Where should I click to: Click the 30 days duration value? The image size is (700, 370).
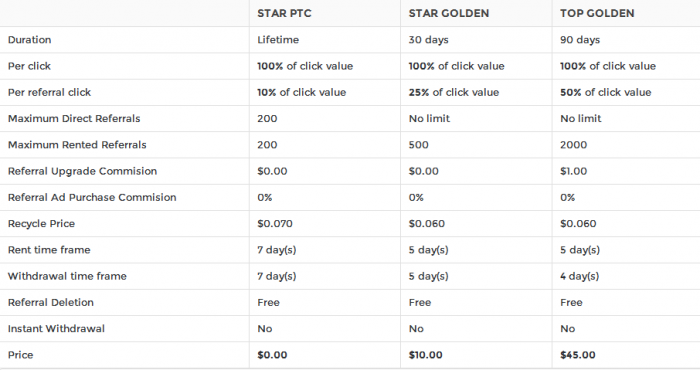pyautogui.click(x=428, y=40)
